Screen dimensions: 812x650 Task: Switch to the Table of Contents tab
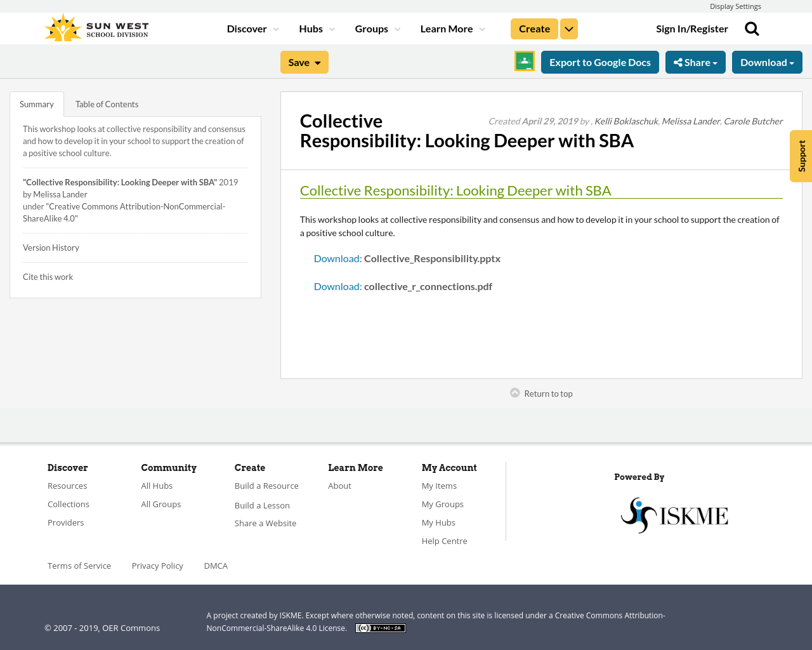point(107,104)
